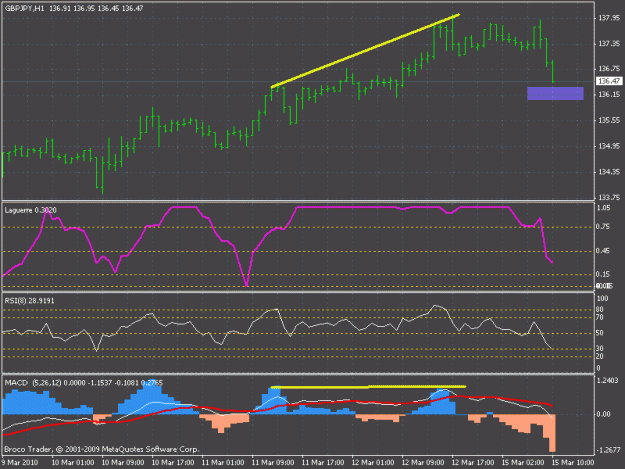Click the 11 Mar 01:00 time label
Viewport: 625px width, 469px height.
tap(223, 463)
